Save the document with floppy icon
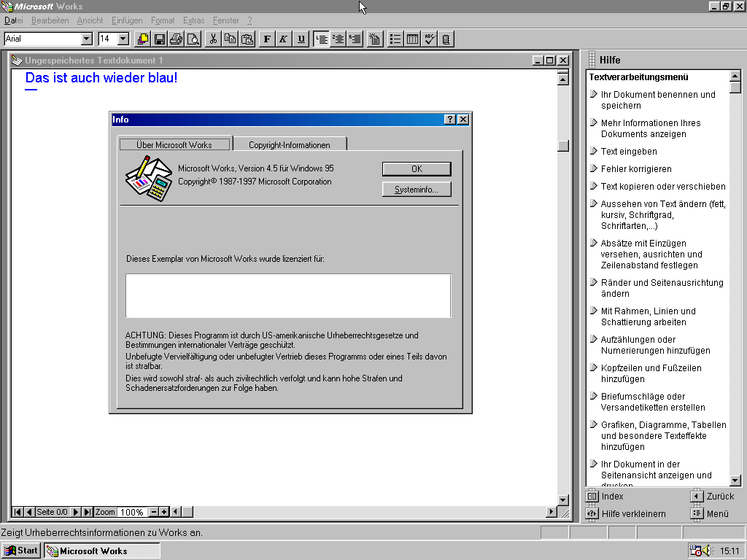The width and height of the screenshot is (747, 560). (x=160, y=39)
